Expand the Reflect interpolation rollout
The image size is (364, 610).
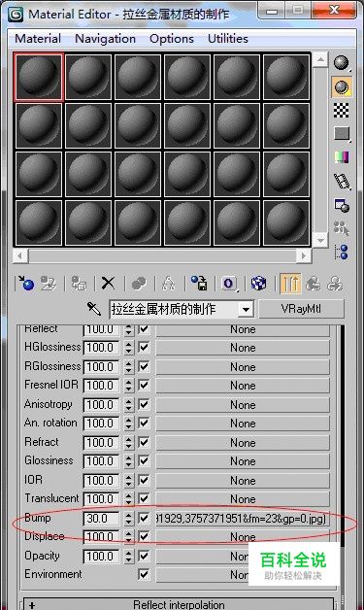179,604
